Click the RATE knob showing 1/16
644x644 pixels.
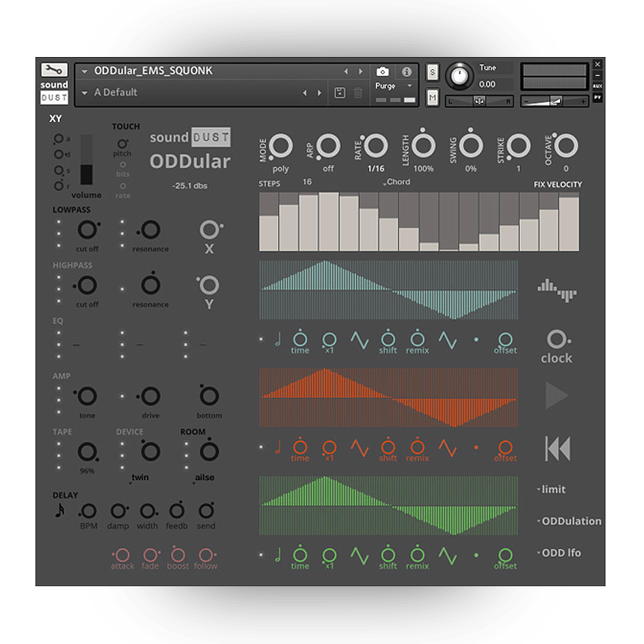[x=376, y=146]
